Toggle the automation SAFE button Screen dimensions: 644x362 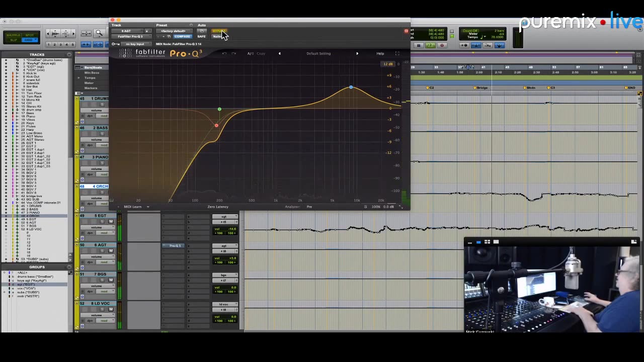point(201,36)
